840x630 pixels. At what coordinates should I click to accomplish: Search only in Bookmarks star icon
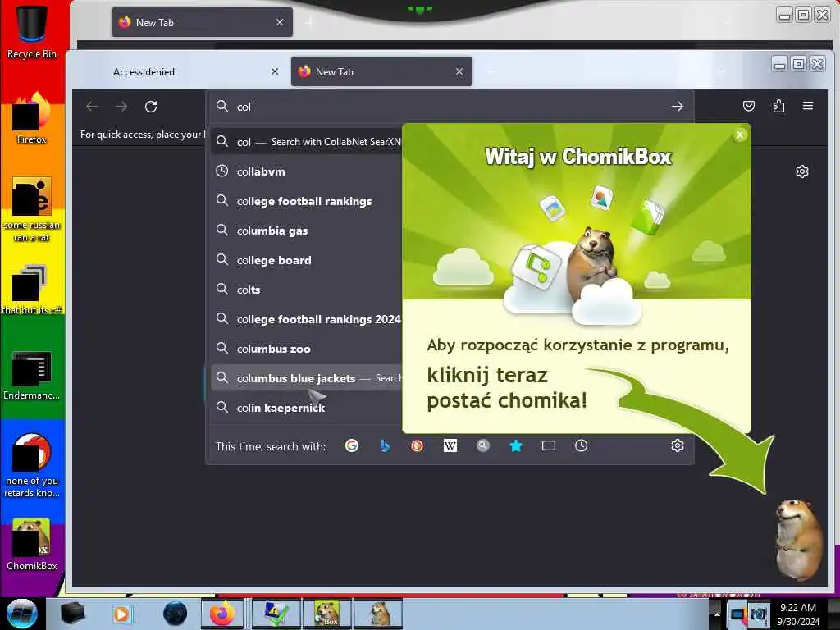coord(516,445)
